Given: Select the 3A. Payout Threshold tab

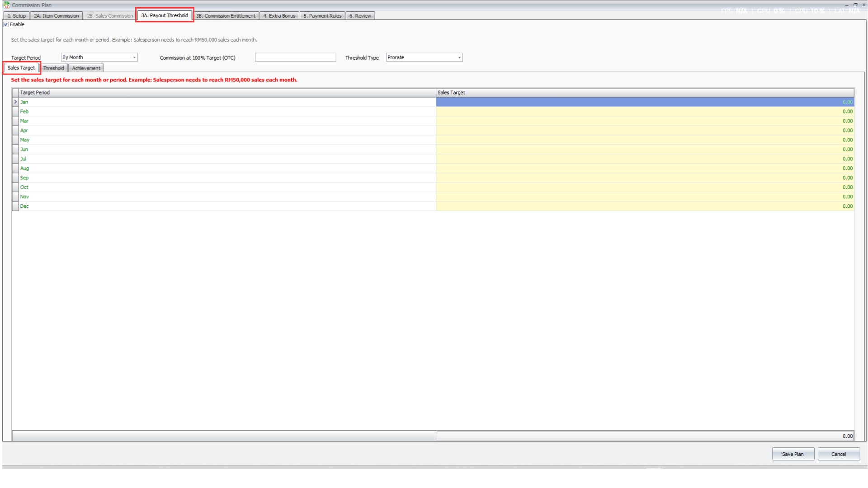Looking at the screenshot, I should [x=165, y=15].
